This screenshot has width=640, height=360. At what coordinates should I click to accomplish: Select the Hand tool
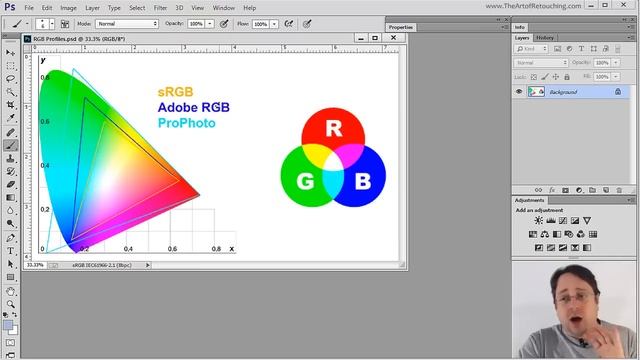tap(11, 291)
